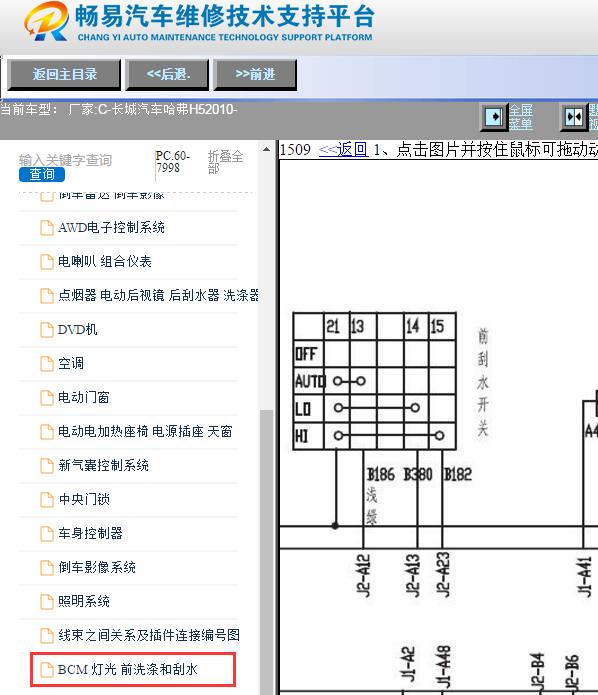The image size is (598, 695).
Task: Open the 线束之间关系及插件连接编号图 item
Action: (149, 635)
